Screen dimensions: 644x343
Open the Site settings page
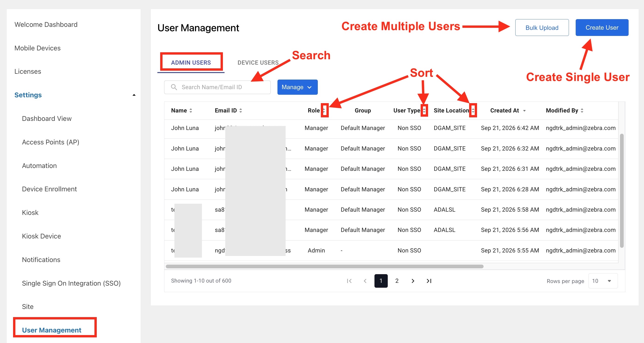(28, 307)
